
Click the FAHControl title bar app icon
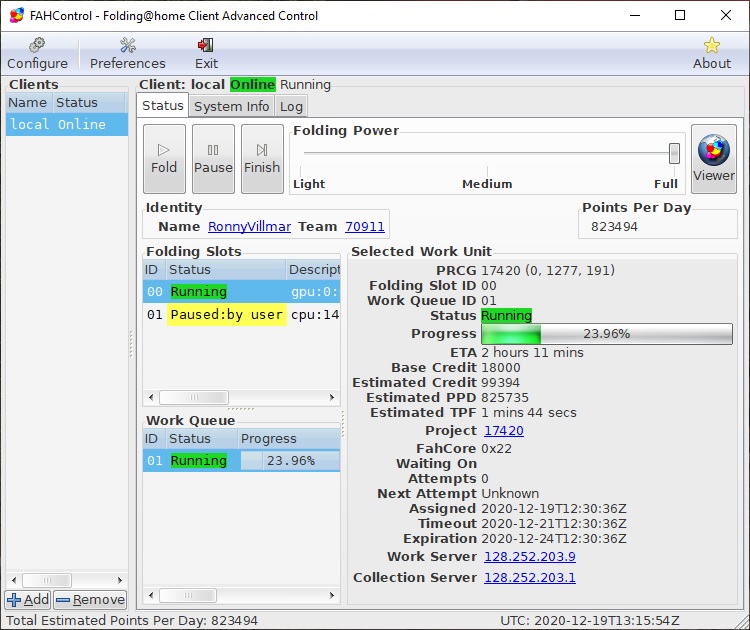click(16, 15)
